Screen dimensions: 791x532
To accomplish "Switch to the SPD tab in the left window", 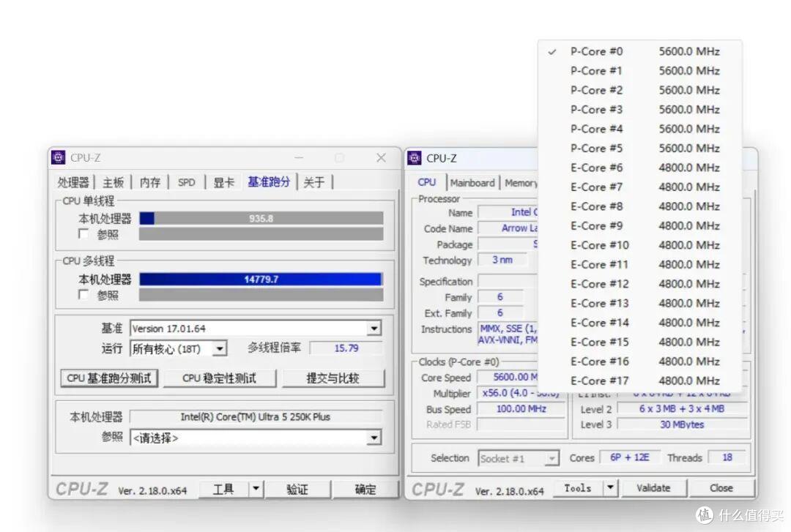I will pos(186,182).
